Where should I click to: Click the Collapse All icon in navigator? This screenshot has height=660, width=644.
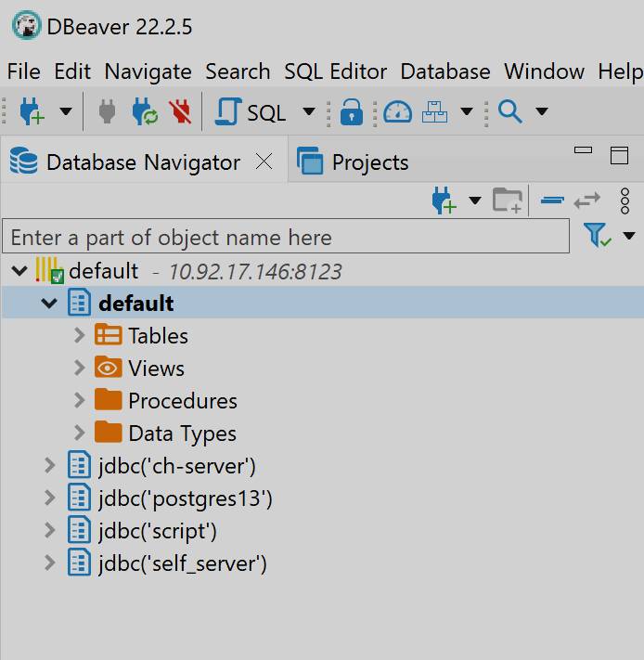click(x=552, y=201)
